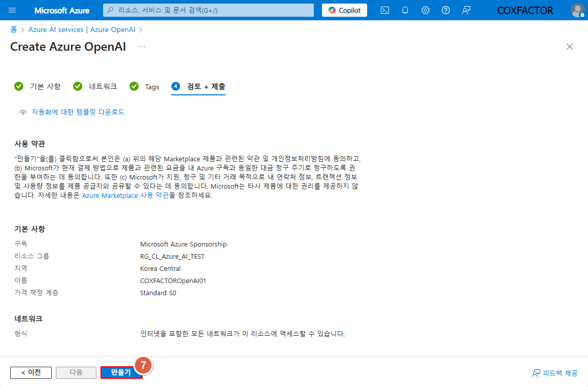Click the step 4 circle icon
Image resolution: width=588 pixels, height=387 pixels.
pos(176,86)
